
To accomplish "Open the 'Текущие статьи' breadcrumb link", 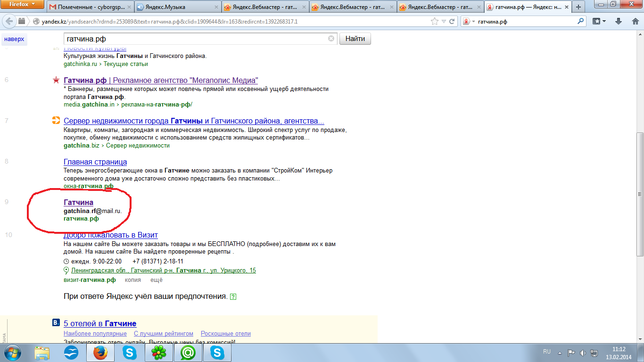I will pyautogui.click(x=126, y=64).
